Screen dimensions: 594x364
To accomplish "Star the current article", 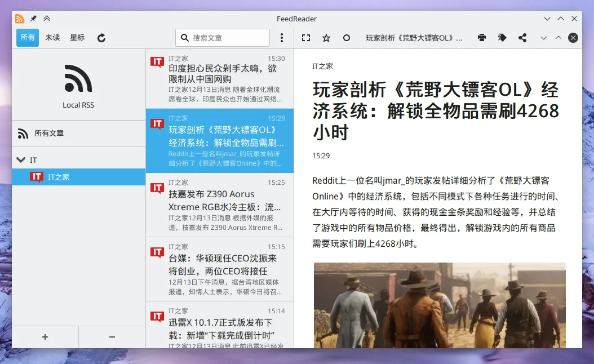I will click(x=326, y=38).
